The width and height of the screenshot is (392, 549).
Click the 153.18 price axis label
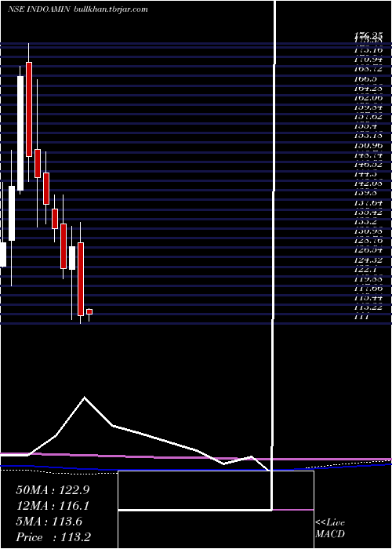(368, 136)
